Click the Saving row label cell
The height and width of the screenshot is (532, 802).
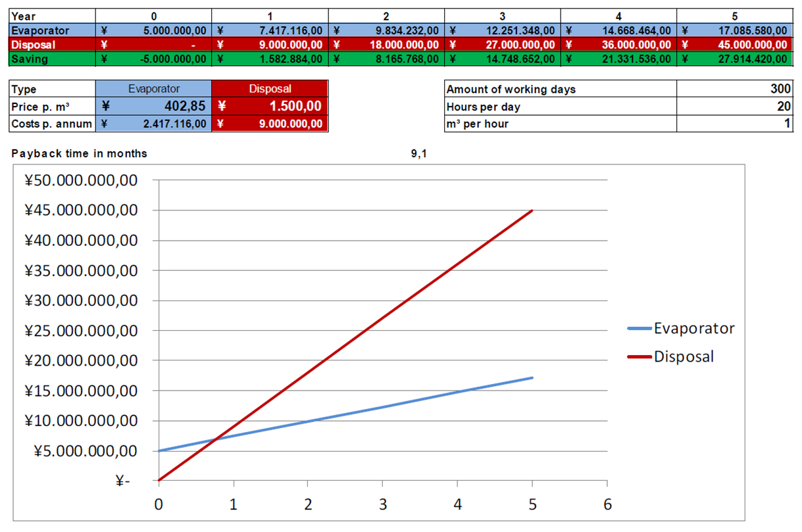pos(52,59)
